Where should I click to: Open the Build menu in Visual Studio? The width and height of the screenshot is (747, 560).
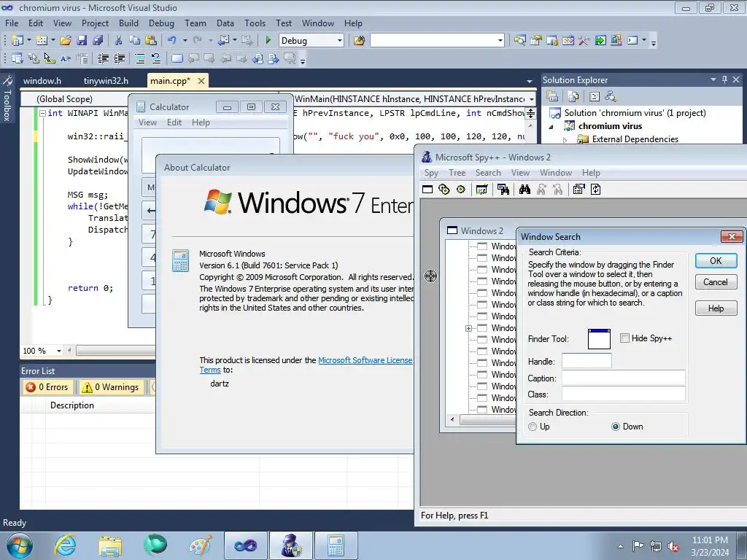pyautogui.click(x=128, y=23)
